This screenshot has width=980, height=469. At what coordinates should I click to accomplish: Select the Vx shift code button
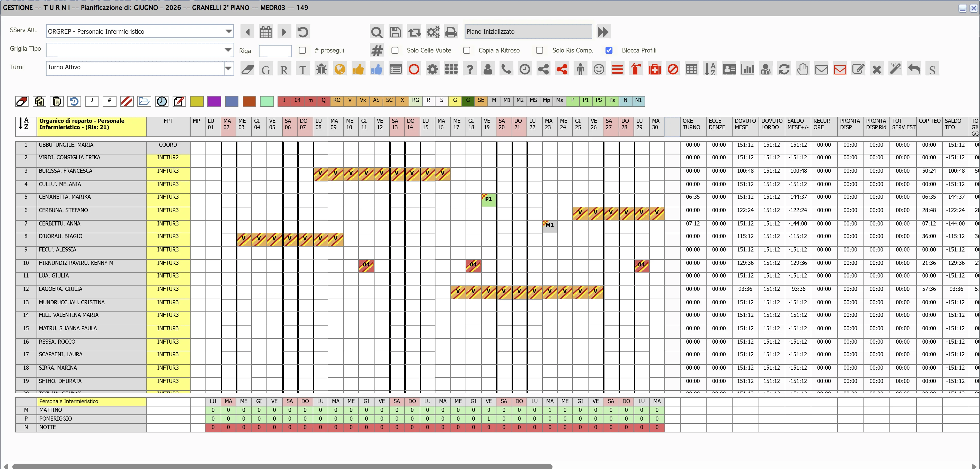pyautogui.click(x=363, y=101)
